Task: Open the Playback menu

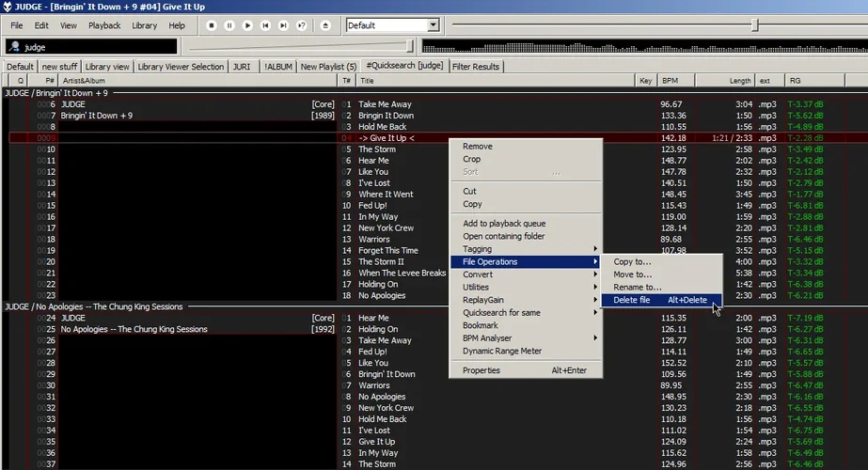Action: click(x=104, y=25)
